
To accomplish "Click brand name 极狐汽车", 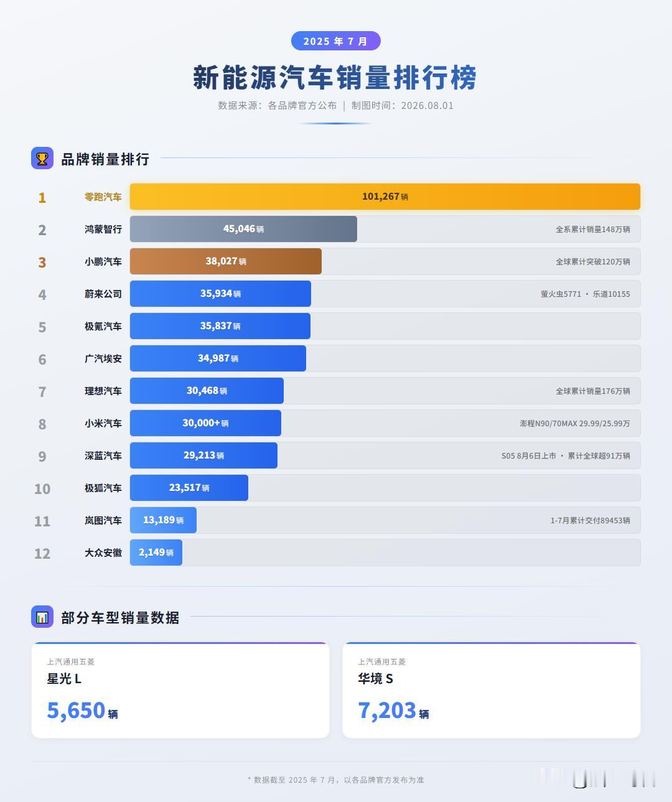I will pos(103,488).
